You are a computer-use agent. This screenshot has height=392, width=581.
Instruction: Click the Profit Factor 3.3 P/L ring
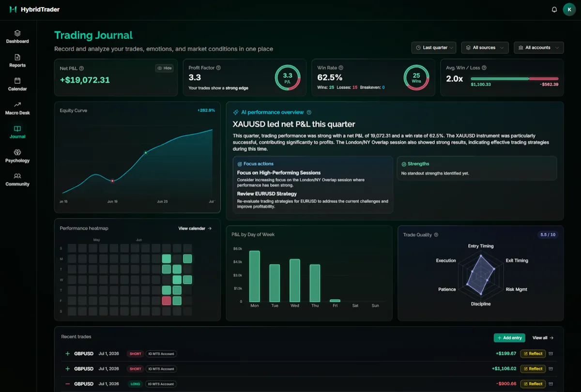pos(288,77)
